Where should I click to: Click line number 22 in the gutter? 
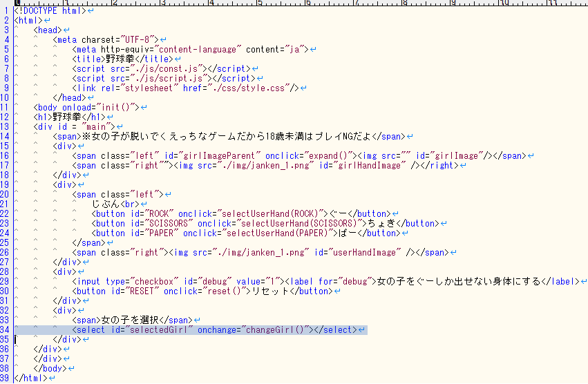tap(6, 213)
